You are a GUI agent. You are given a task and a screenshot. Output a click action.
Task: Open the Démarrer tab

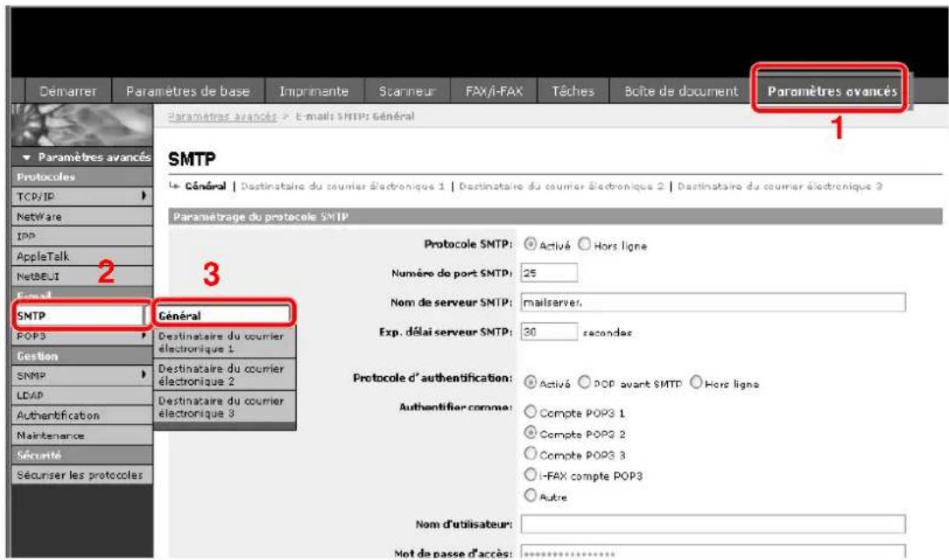point(67,91)
